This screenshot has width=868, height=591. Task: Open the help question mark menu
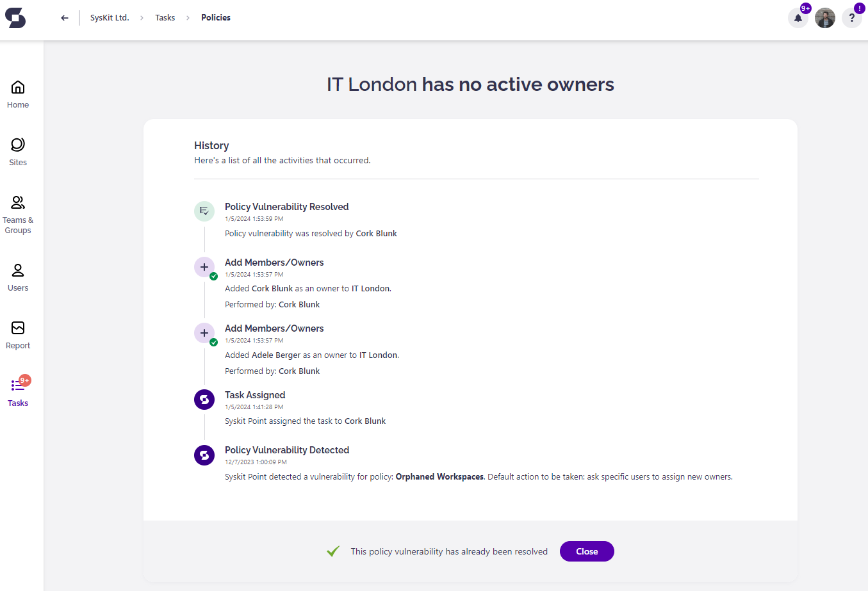click(x=852, y=18)
